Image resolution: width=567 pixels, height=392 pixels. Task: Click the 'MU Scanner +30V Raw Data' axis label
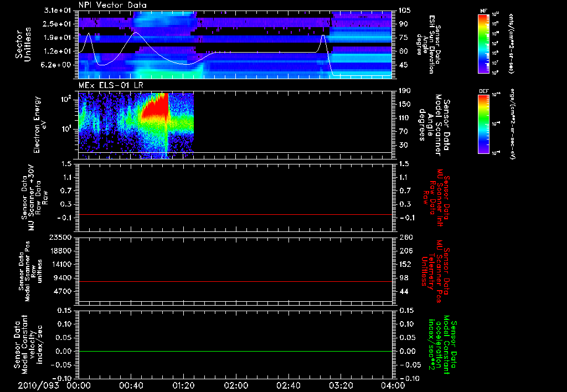tap(34, 198)
